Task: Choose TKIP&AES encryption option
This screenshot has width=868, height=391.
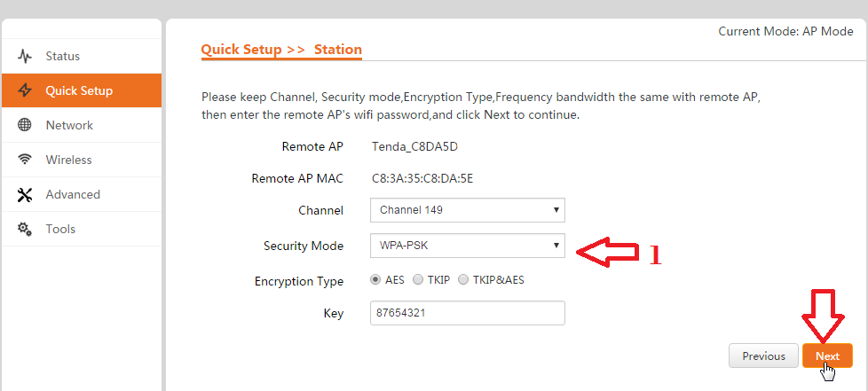Action: 463,280
